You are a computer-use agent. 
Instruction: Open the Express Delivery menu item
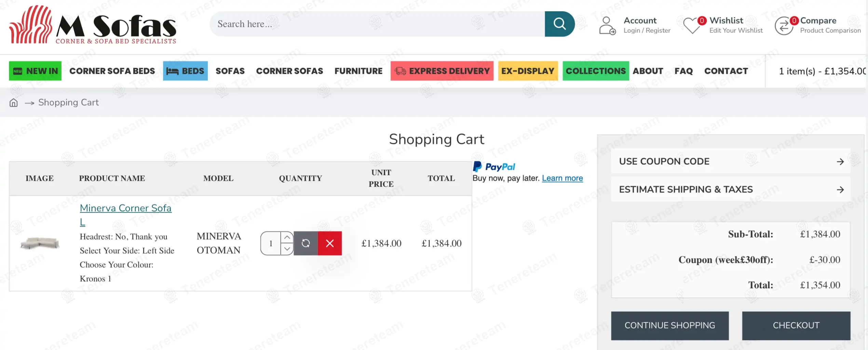tap(442, 71)
